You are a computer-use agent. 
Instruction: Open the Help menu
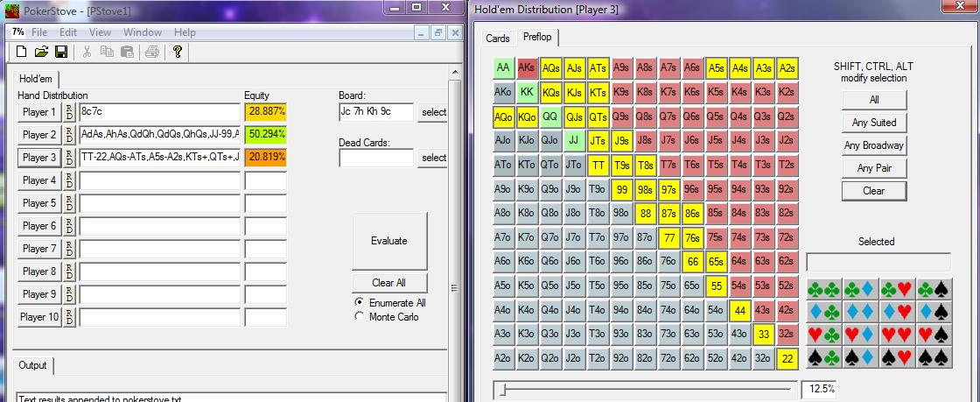tap(185, 32)
